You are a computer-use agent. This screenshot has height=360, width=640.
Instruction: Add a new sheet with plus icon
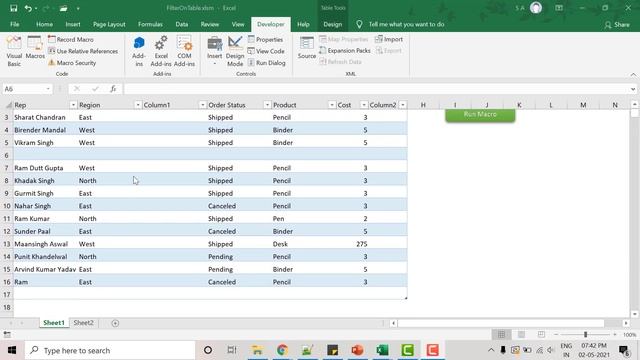pyautogui.click(x=115, y=323)
